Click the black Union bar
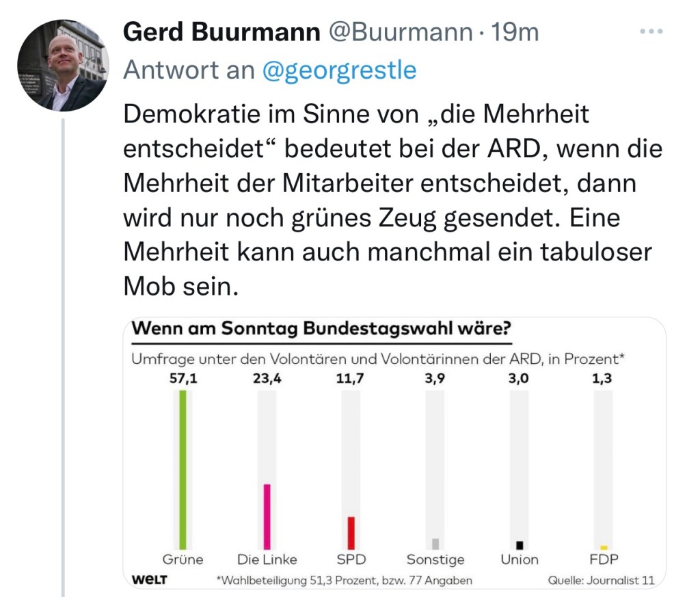This screenshot has width=700, height=597. 520,545
